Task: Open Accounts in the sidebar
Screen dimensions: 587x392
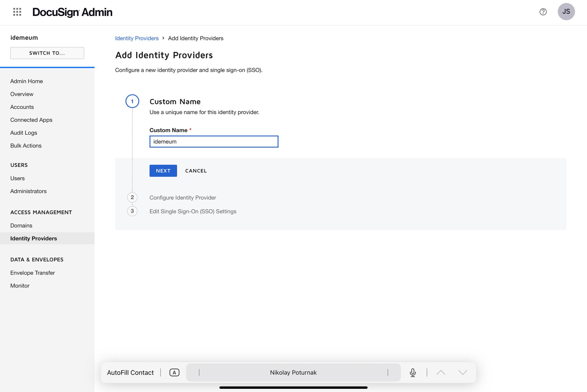Action: 22,107
